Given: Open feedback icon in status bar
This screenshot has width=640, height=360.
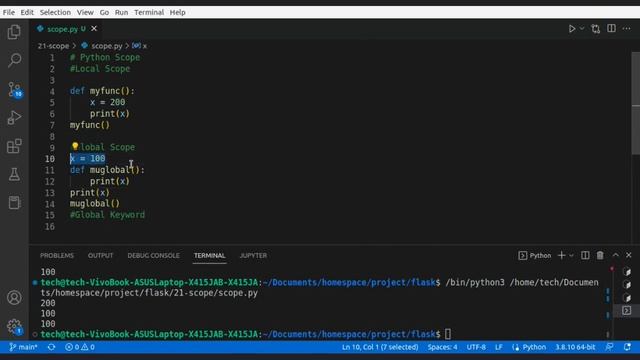Looking at the screenshot, I should pyautogui.click(x=609, y=347).
